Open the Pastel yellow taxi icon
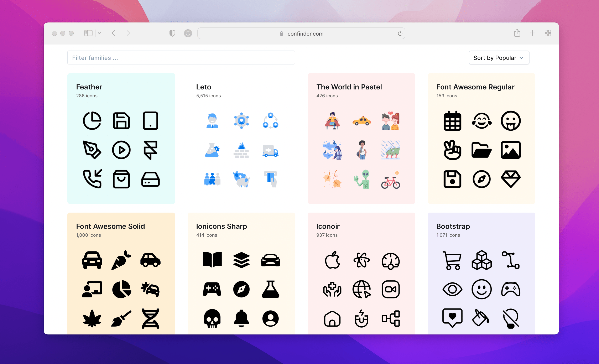Screen dimensions: 599x364 [x=361, y=121]
